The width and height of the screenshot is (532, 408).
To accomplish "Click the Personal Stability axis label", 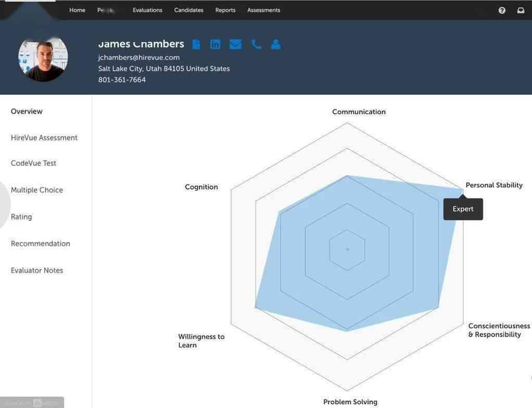I will 494,185.
